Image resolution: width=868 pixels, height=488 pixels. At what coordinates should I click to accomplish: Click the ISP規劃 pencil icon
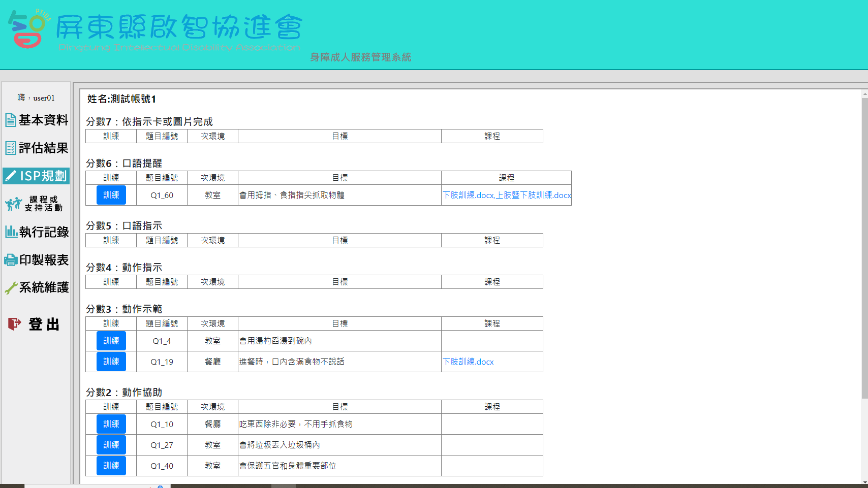click(11, 176)
